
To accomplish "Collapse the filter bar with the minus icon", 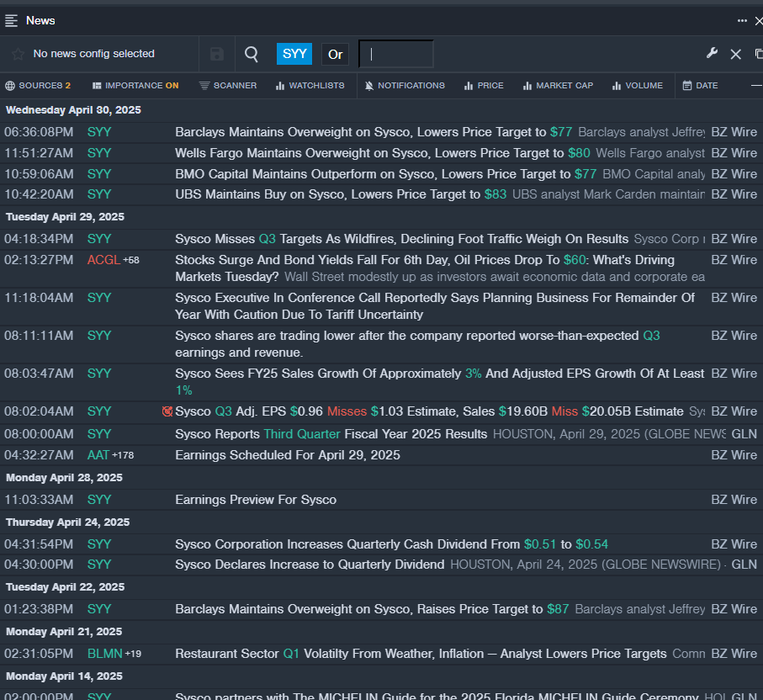I will coord(756,86).
